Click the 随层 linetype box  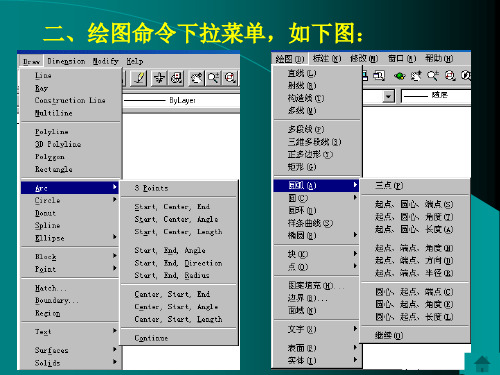coord(436,96)
